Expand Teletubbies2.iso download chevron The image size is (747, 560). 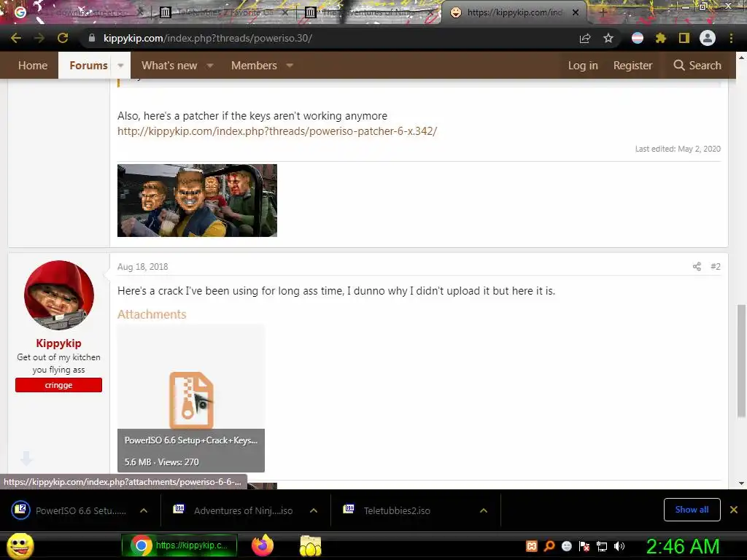[484, 510]
